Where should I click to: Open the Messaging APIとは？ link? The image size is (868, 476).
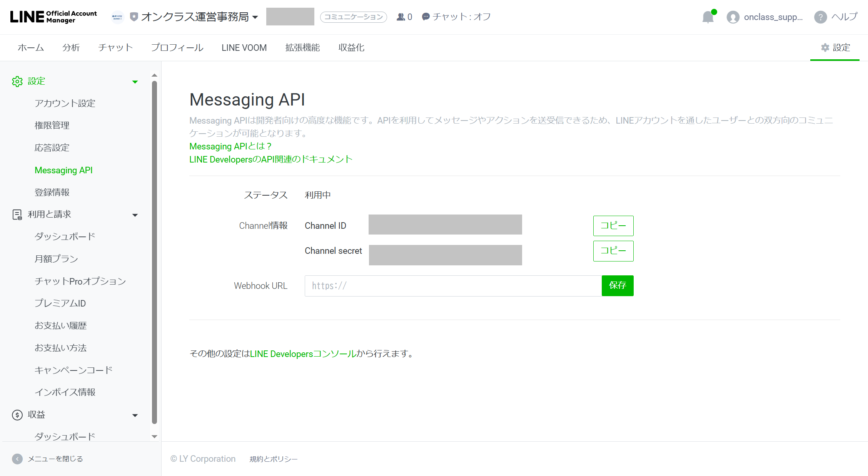click(230, 146)
